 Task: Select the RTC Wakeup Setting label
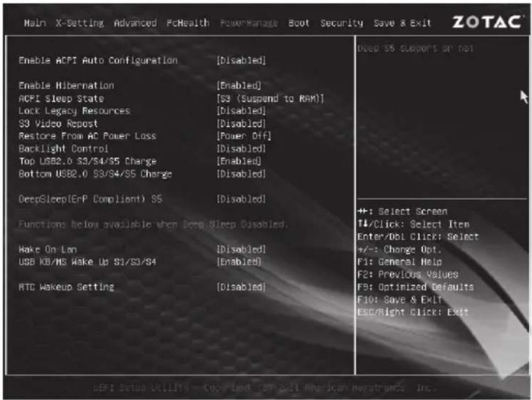[66, 287]
